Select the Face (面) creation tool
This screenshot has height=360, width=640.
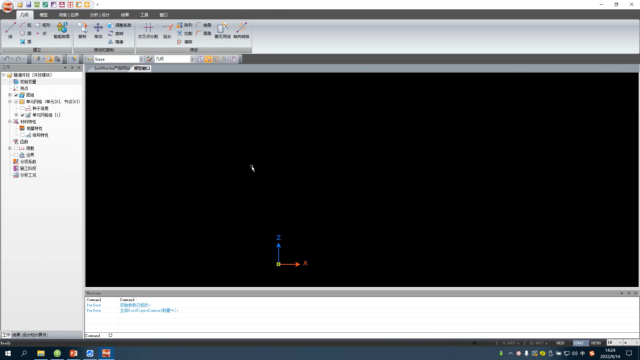coord(25,42)
